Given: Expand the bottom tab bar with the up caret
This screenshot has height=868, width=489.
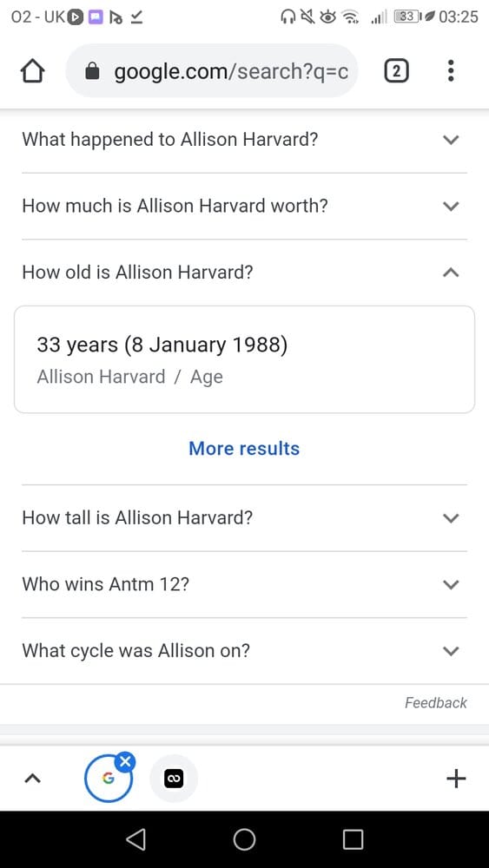Looking at the screenshot, I should (x=33, y=779).
